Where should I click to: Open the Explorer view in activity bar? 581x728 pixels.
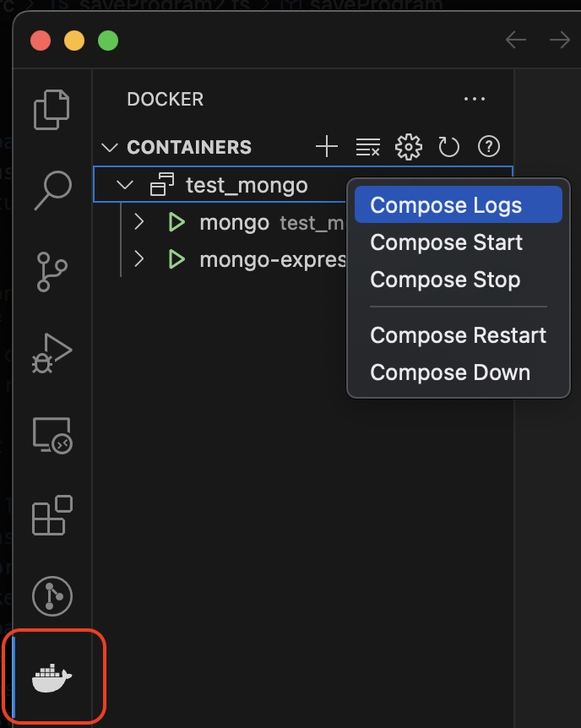[52, 110]
